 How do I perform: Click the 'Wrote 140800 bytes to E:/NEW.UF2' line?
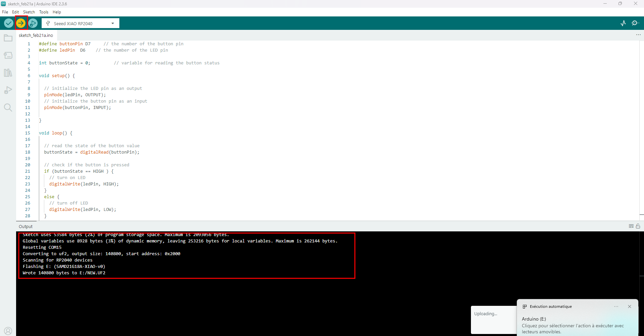click(64, 273)
